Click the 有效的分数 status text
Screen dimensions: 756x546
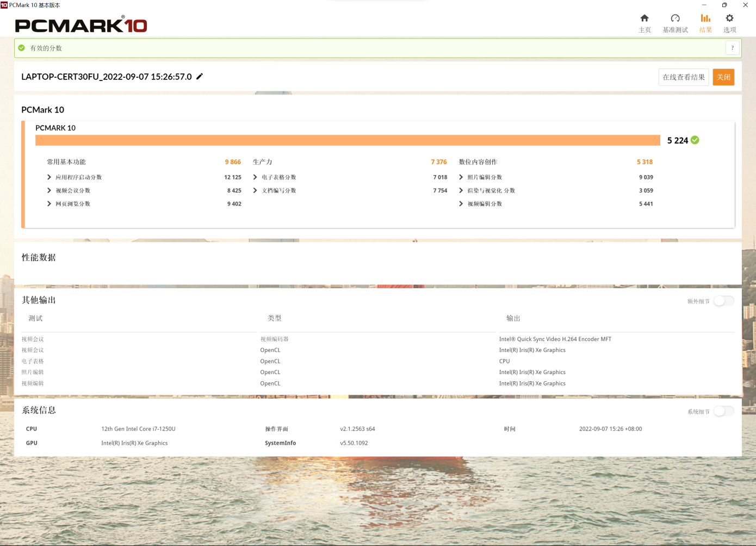point(46,48)
